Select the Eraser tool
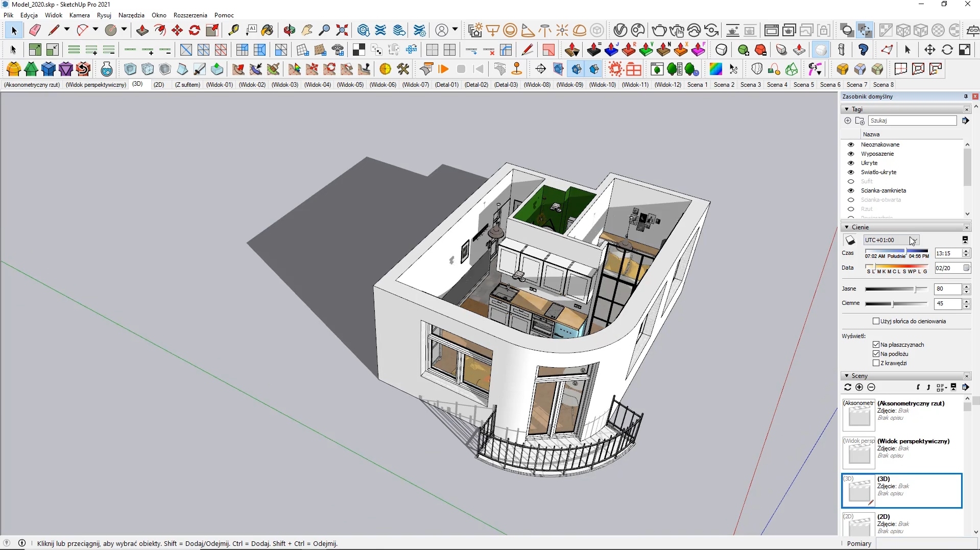The height and width of the screenshot is (550, 980). [35, 30]
